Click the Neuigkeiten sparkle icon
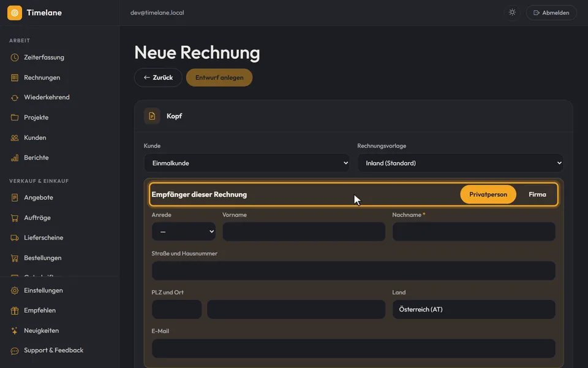The width and height of the screenshot is (588, 368). [x=15, y=331]
